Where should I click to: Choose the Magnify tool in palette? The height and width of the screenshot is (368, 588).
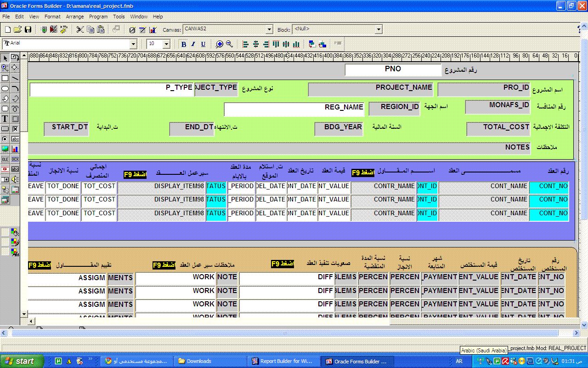5,68
